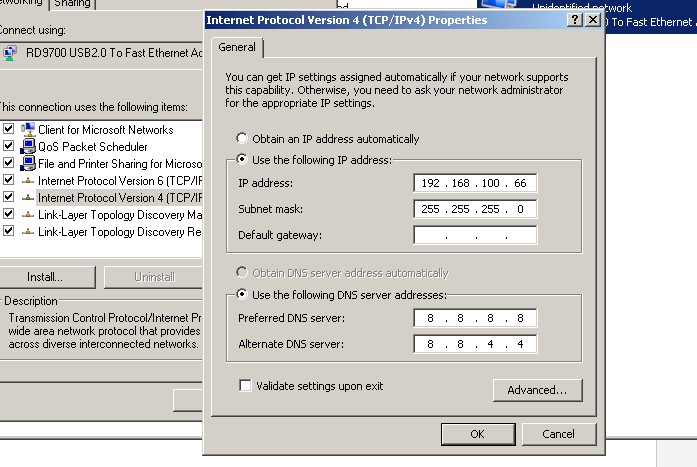This screenshot has width=697, height=467.
Task: Open the General tab
Action: [x=237, y=47]
